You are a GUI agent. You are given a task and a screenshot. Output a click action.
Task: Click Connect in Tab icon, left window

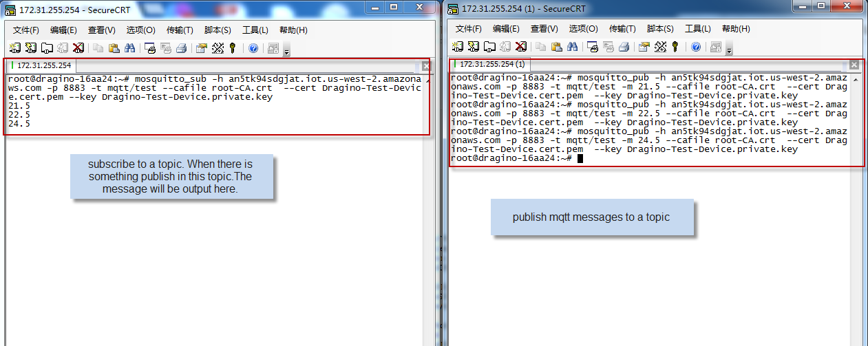click(x=47, y=47)
